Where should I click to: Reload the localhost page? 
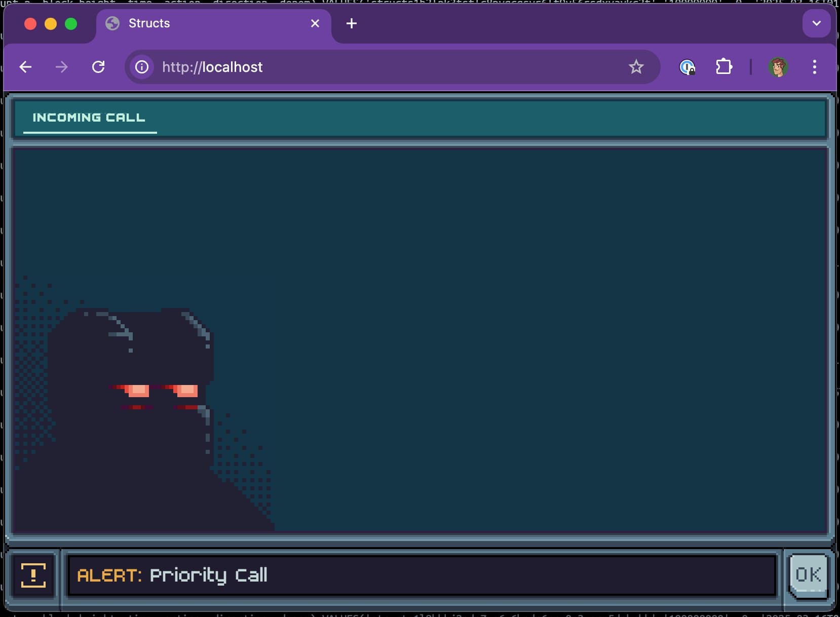tap(98, 67)
